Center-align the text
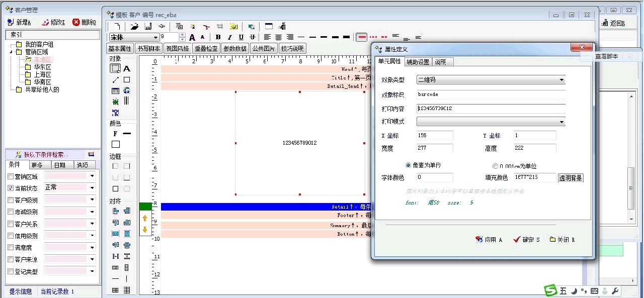This screenshot has height=298, width=644. point(279,37)
